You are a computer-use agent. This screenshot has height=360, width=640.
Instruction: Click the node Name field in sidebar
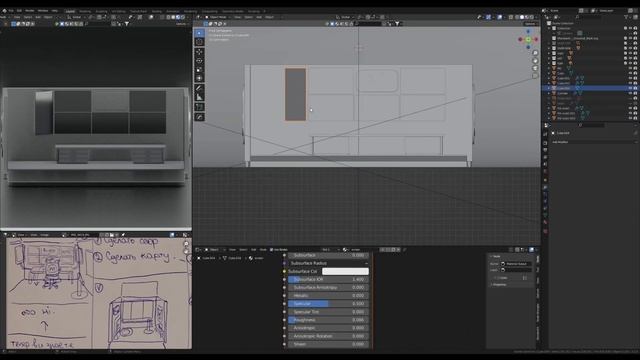pyautogui.click(x=516, y=264)
